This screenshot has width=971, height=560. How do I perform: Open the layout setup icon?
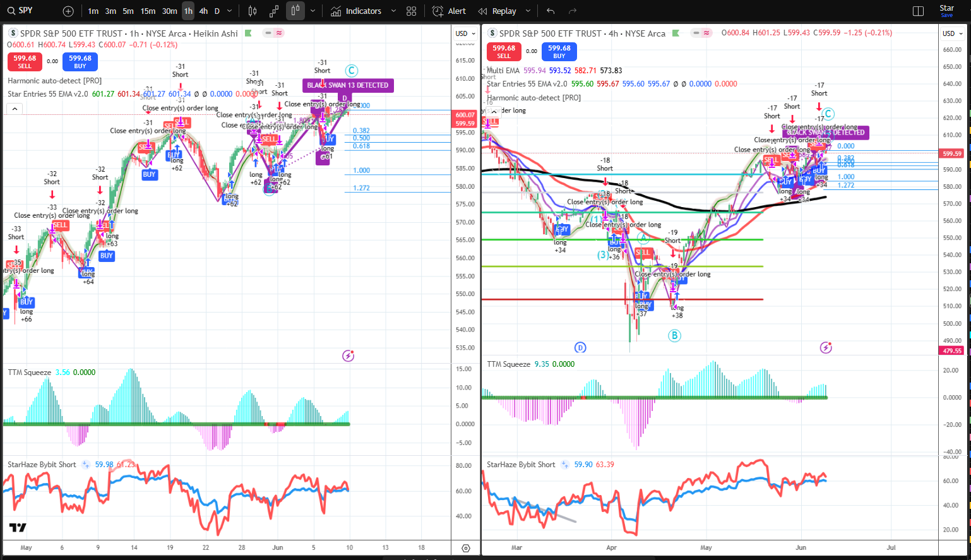[x=919, y=11]
